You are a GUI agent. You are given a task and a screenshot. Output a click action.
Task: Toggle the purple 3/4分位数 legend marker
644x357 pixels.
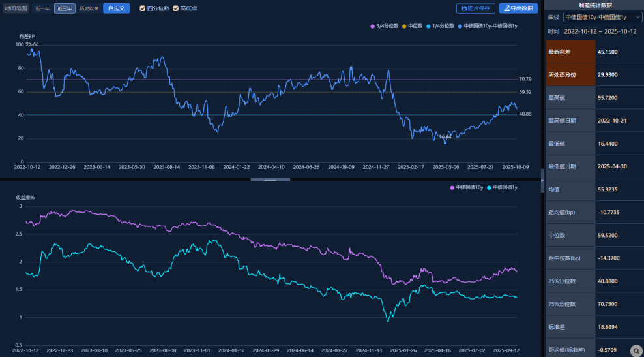pos(373,26)
